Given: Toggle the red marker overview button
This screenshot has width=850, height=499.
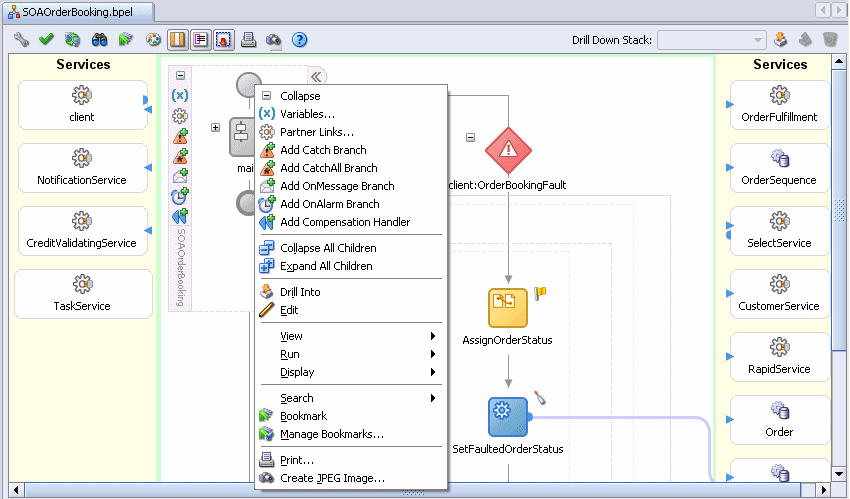Looking at the screenshot, I should click(224, 40).
